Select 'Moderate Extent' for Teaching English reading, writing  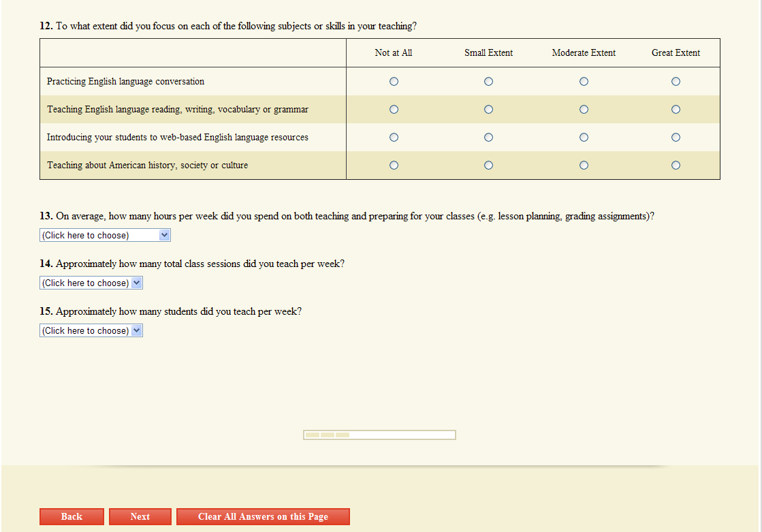[x=584, y=110]
